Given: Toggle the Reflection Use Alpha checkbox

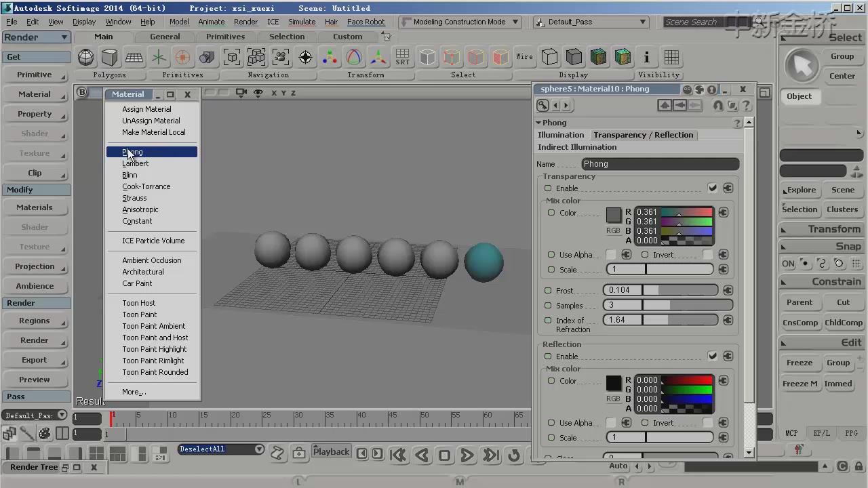Looking at the screenshot, I should (611, 423).
